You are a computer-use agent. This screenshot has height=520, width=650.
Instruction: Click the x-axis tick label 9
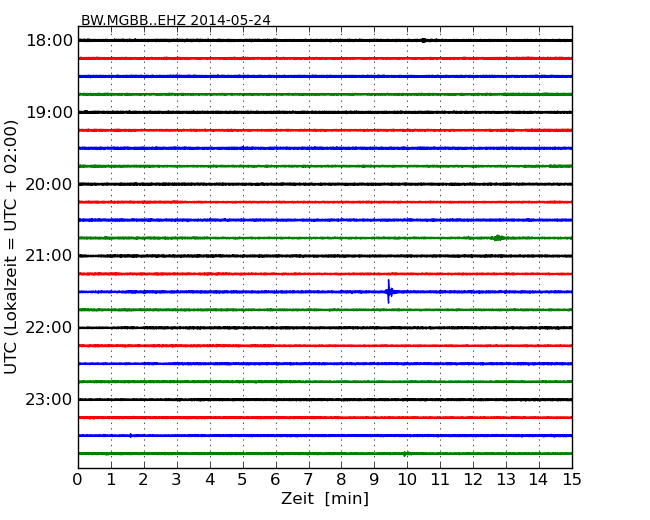(x=374, y=480)
